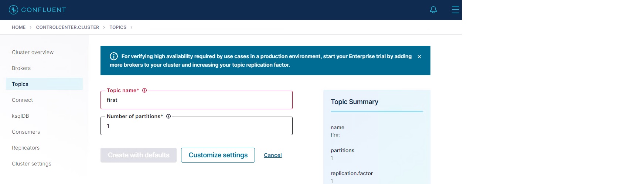Click the Cancel link
This screenshot has height=184, width=644.
click(x=273, y=155)
